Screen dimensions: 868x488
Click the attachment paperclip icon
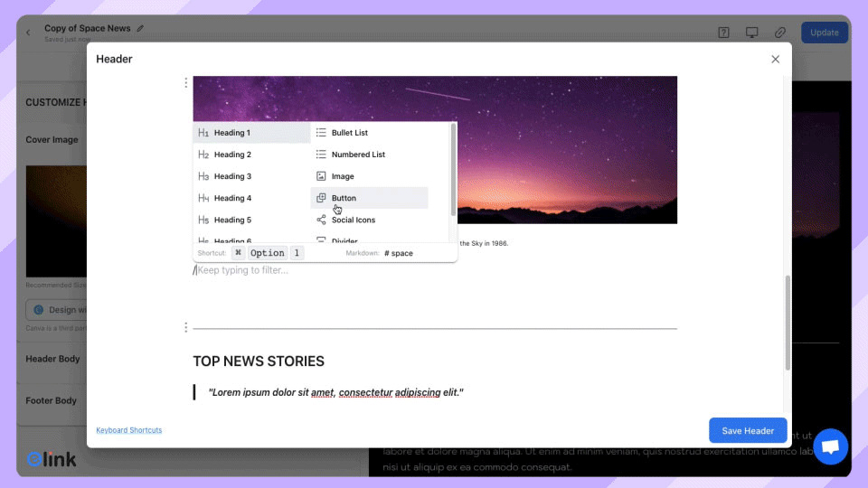pyautogui.click(x=780, y=33)
